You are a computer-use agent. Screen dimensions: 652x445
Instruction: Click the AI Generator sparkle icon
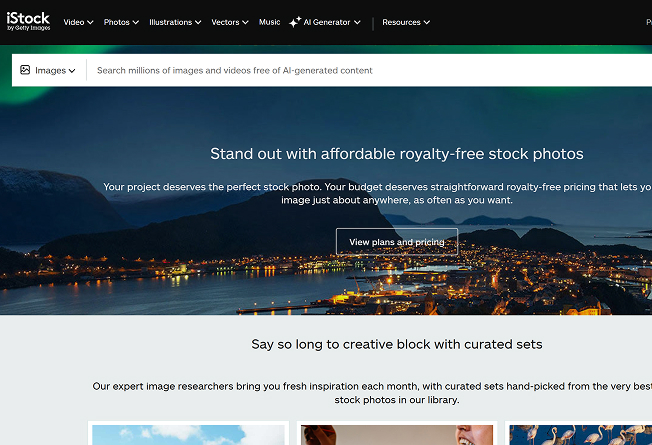click(295, 22)
